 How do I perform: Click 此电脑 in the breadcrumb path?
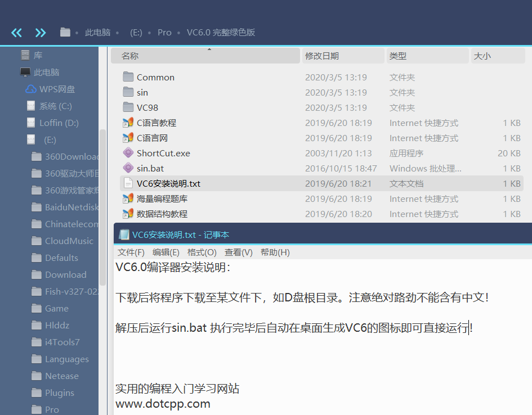(x=97, y=32)
